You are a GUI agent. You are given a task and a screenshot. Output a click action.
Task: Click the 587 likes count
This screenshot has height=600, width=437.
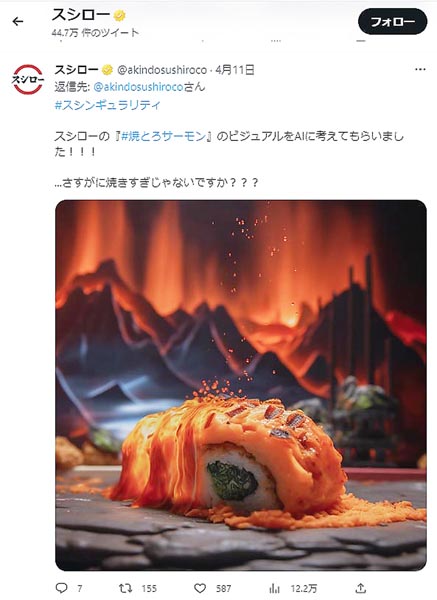point(223,588)
